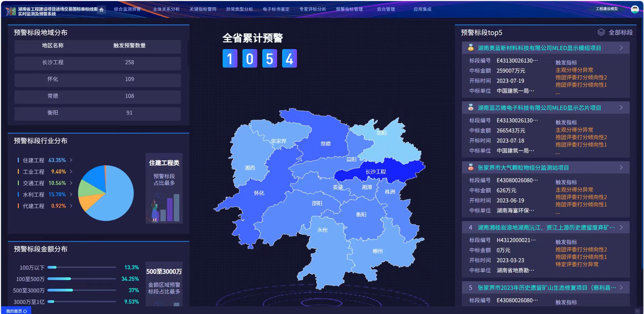Expand the 工业工程 category arrow in industry distribution
Viewport: 644px width, 314px height.
[x=71, y=171]
